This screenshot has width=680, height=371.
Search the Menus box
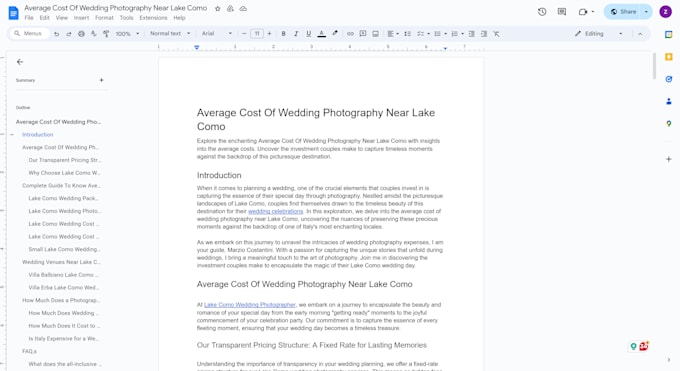[29, 33]
